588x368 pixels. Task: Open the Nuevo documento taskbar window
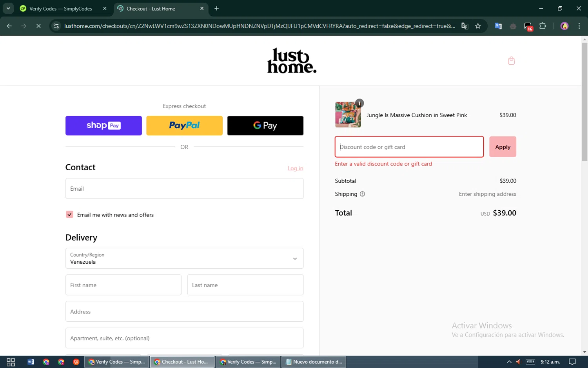pyautogui.click(x=314, y=362)
